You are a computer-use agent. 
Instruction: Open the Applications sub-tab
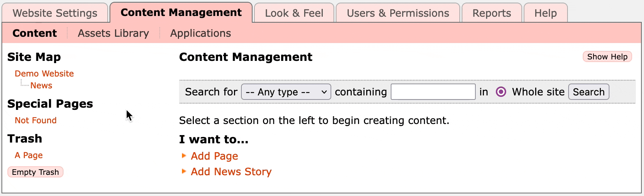(x=201, y=33)
